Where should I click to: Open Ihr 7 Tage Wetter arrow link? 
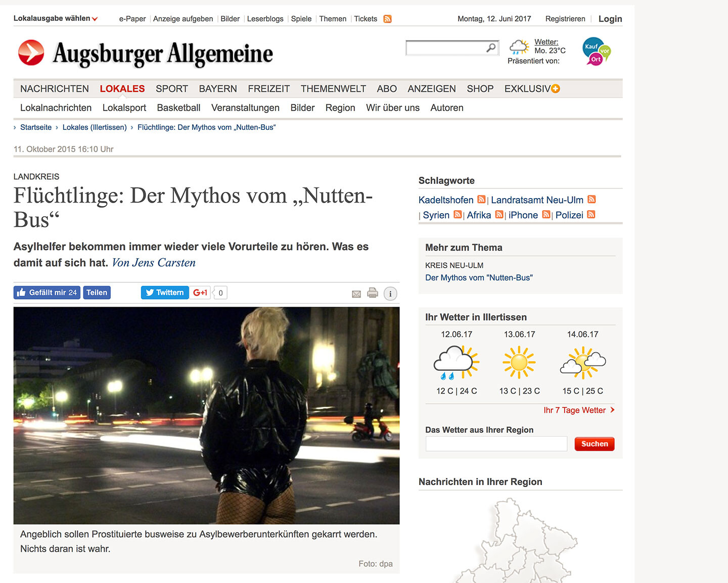(579, 410)
